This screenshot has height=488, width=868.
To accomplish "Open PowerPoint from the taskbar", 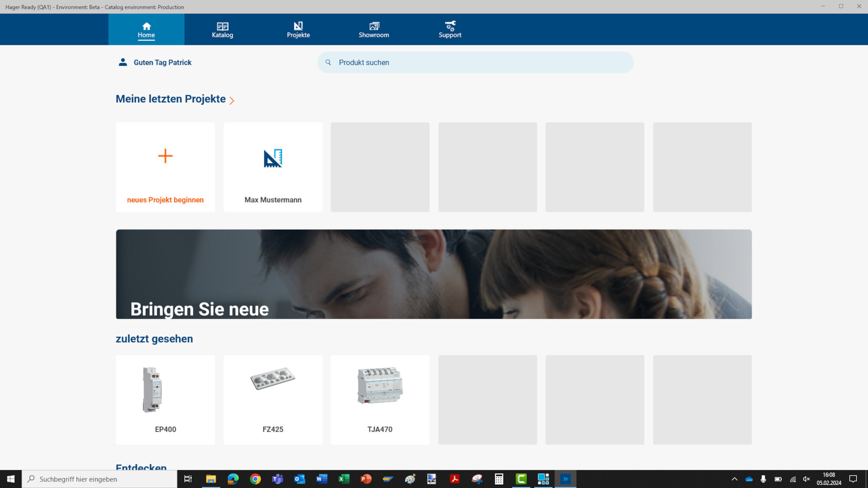I will (x=366, y=479).
